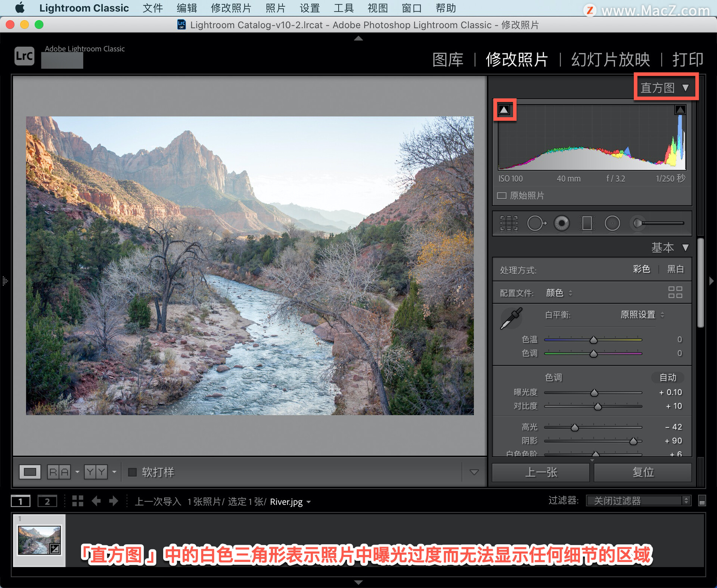The image size is (717, 588).
Task: Open the 照片 menu
Action: tap(276, 8)
